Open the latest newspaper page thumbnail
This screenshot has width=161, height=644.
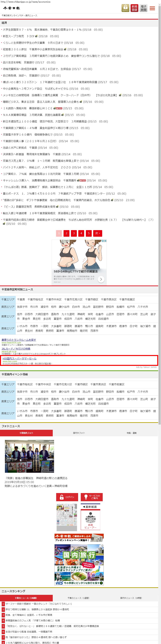point(67,517)
